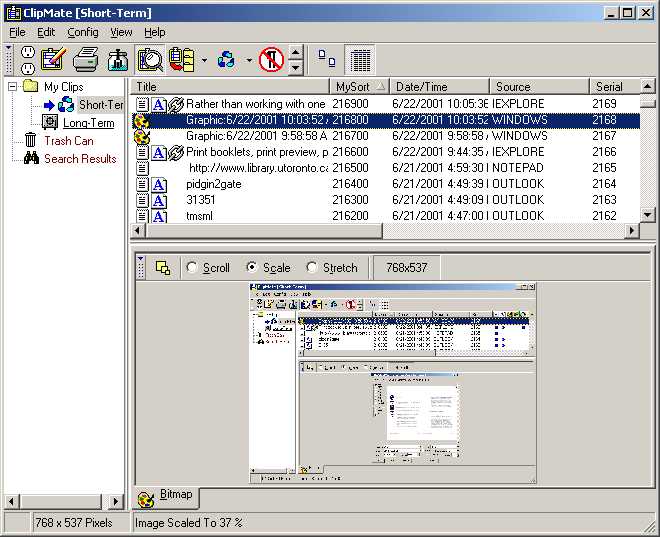The height and width of the screenshot is (537, 660).
Task: Click the binoculars Search Results icon
Action: point(31,158)
